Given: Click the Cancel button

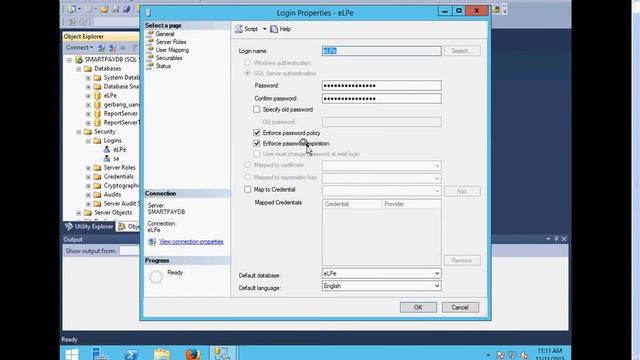Looking at the screenshot, I should tap(460, 307).
